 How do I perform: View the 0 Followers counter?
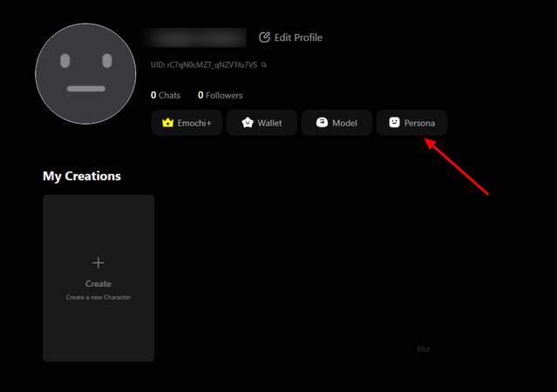click(221, 95)
